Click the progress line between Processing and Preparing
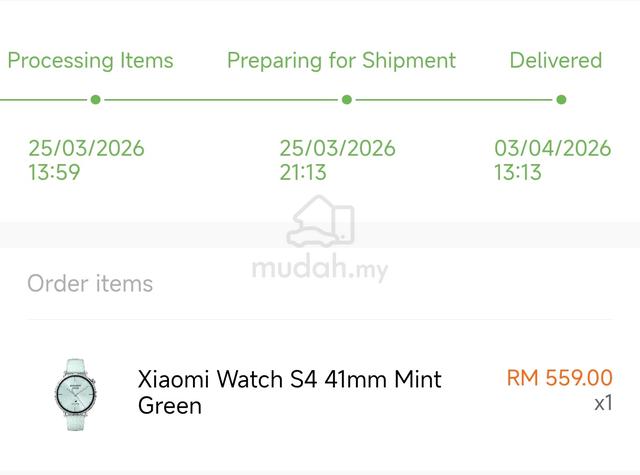The width and height of the screenshot is (640, 475). (x=221, y=100)
